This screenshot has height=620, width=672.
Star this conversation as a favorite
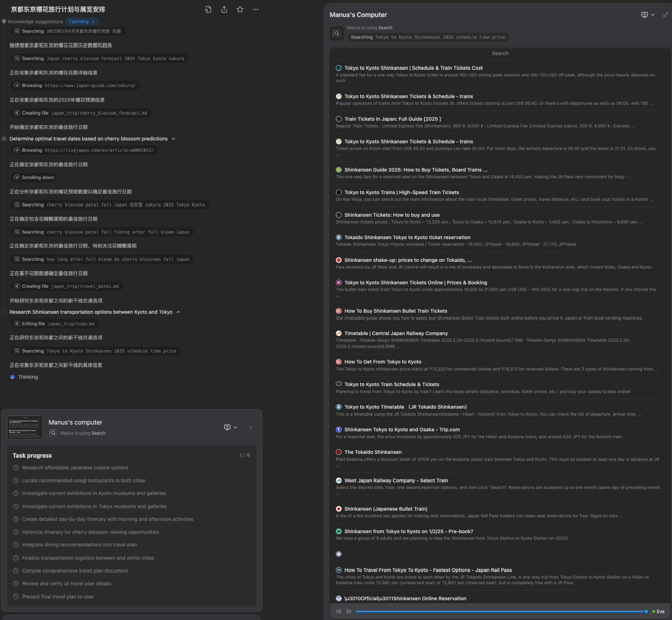click(240, 10)
